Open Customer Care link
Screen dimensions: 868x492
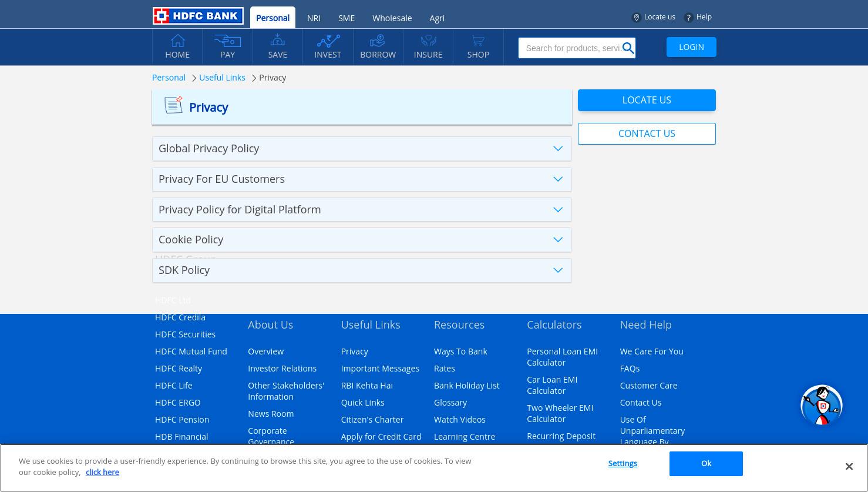(x=648, y=386)
